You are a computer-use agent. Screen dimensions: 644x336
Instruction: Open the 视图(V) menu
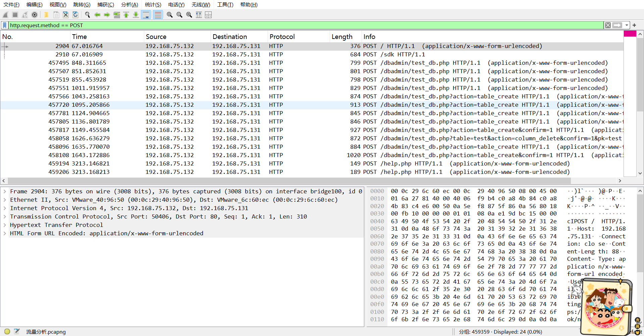coord(58,5)
